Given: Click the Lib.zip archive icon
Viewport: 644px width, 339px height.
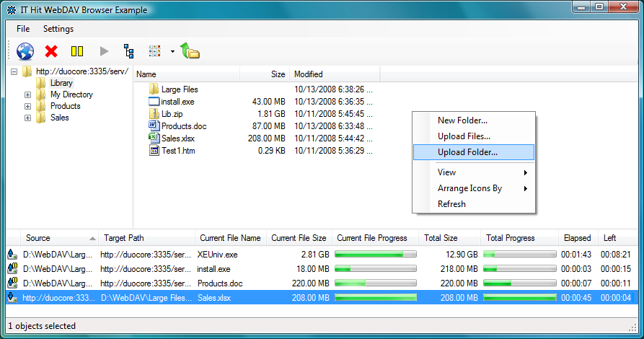Looking at the screenshot, I should coord(154,113).
